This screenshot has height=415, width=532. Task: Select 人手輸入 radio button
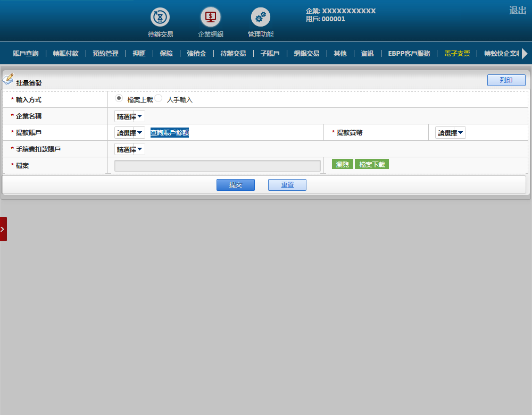[x=159, y=98]
